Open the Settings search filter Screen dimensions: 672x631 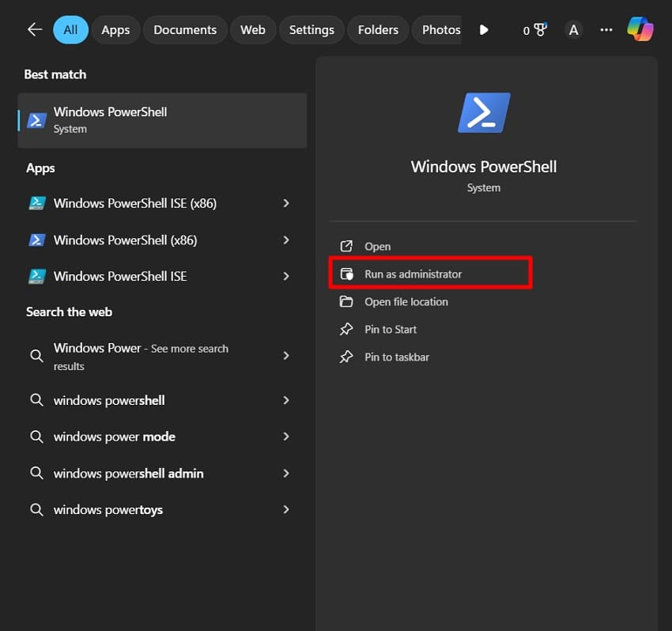coord(311,29)
